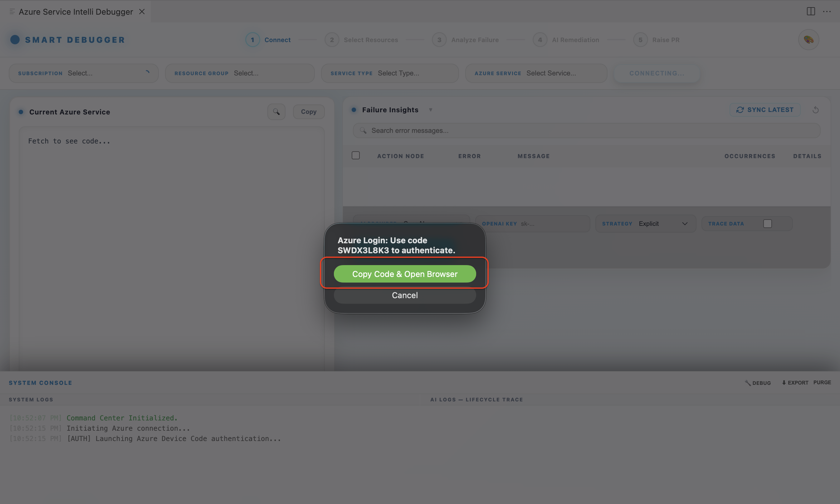Click the Action Node column header

tap(400, 156)
